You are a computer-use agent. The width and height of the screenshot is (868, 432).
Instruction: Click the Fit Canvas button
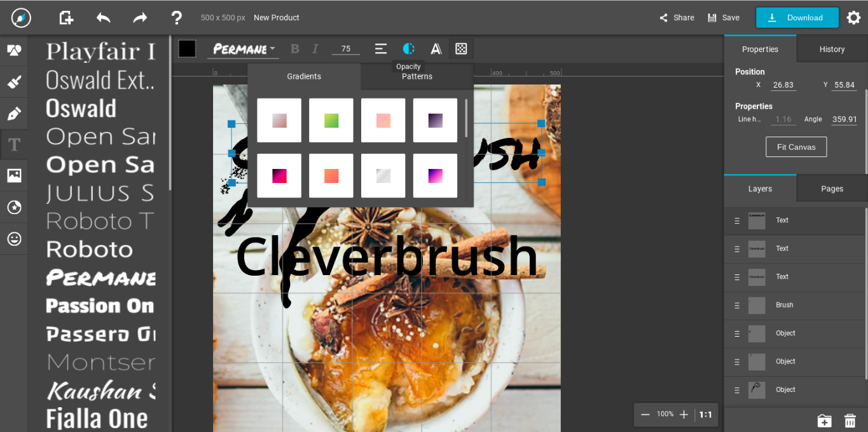click(796, 147)
